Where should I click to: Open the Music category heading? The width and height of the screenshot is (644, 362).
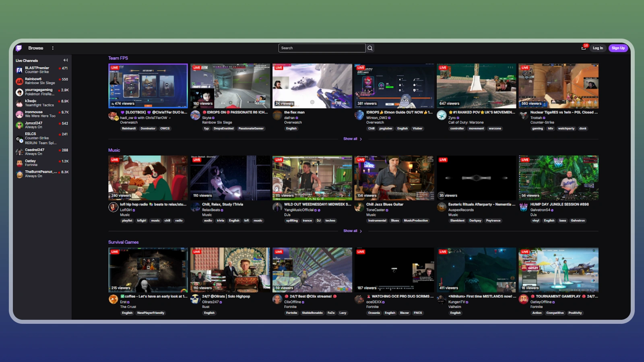tap(114, 150)
